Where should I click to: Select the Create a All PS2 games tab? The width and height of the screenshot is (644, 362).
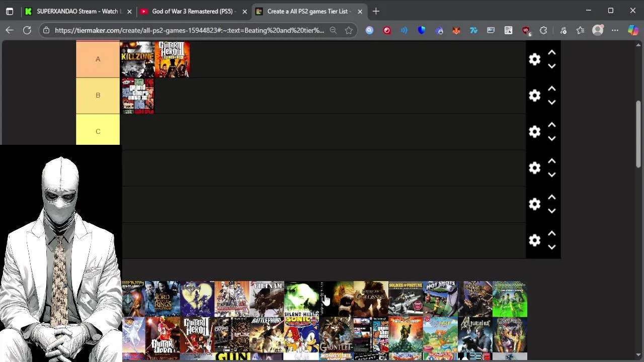[309, 11]
